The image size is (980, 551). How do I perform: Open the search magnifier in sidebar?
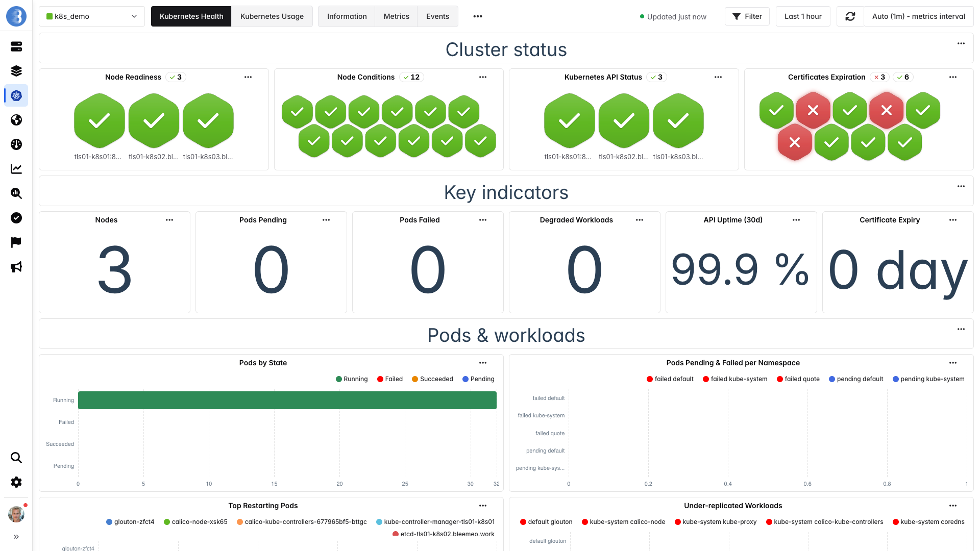tap(16, 458)
